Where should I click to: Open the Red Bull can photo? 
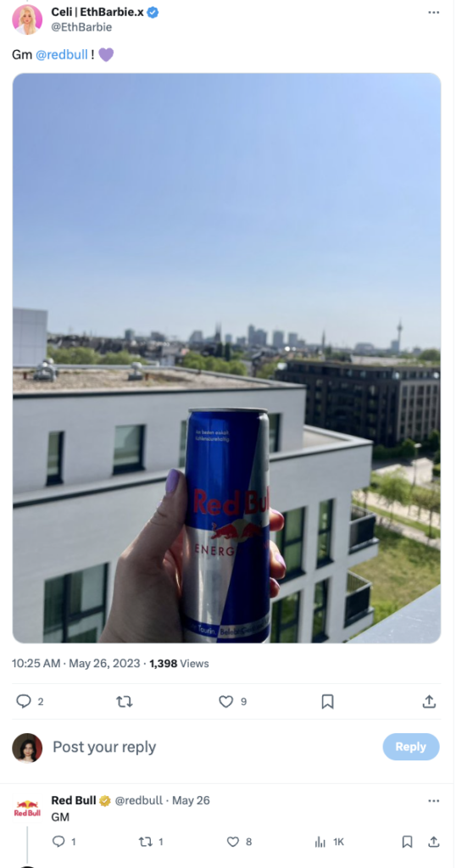(x=226, y=359)
